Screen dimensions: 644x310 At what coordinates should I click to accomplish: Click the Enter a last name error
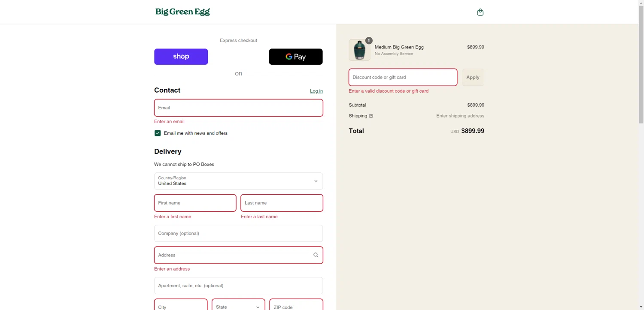point(259,217)
